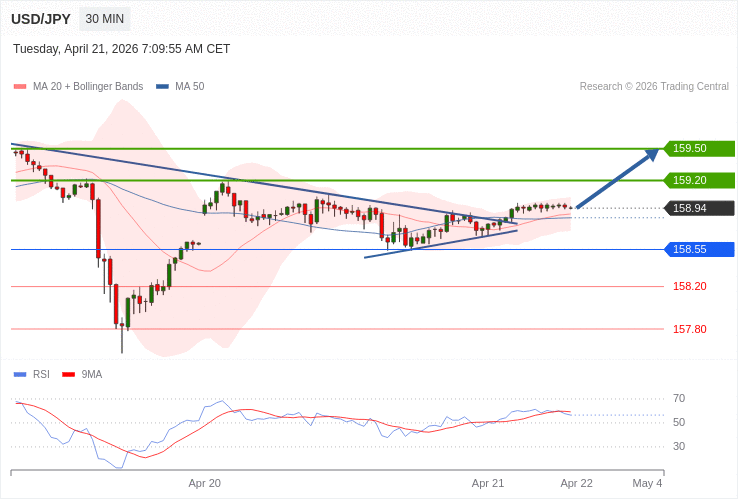
Task: Click the Apr 21 date axis label
Action: coord(488,483)
